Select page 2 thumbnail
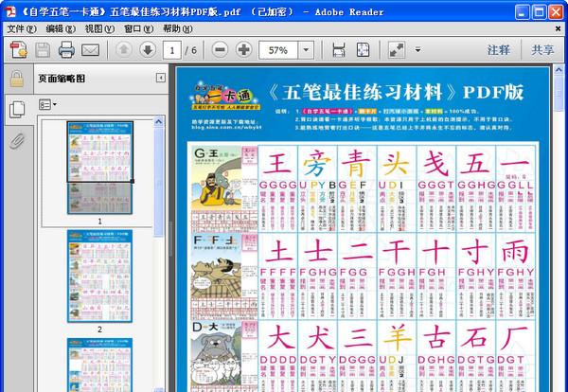Viewport: 568px width, 392px height. point(100,276)
